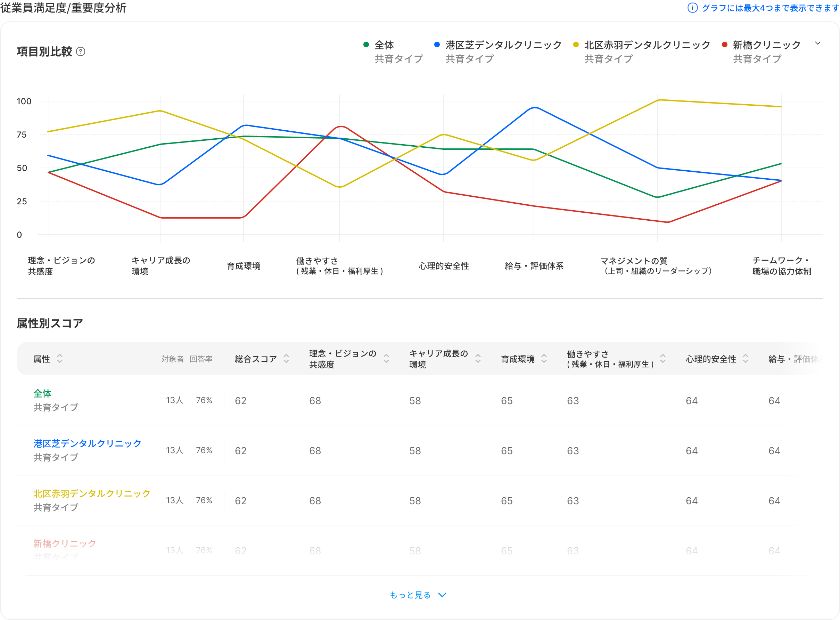Sort by 総合スコア column arrows
Image resolution: width=840 pixels, height=620 pixels.
(x=286, y=358)
